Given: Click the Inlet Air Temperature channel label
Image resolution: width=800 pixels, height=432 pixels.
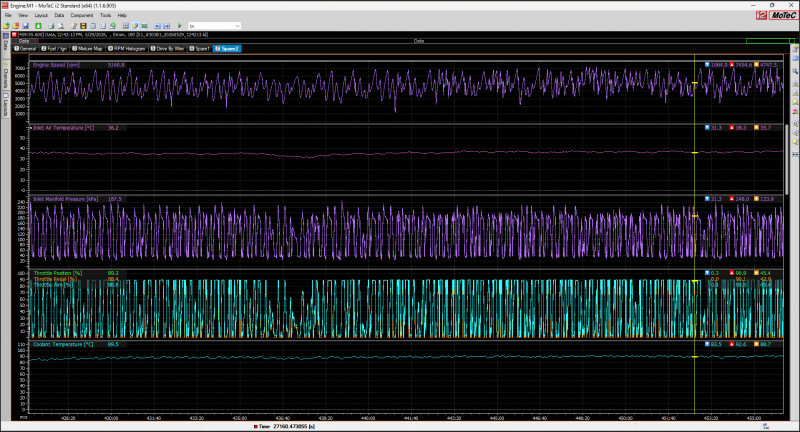Looking at the screenshot, I should [63, 128].
